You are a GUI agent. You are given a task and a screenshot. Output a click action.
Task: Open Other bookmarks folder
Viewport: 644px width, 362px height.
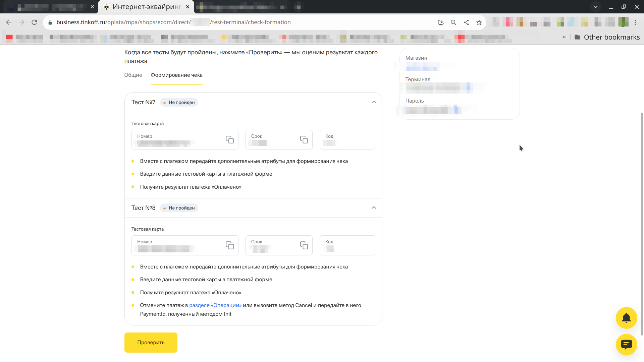pos(607,37)
